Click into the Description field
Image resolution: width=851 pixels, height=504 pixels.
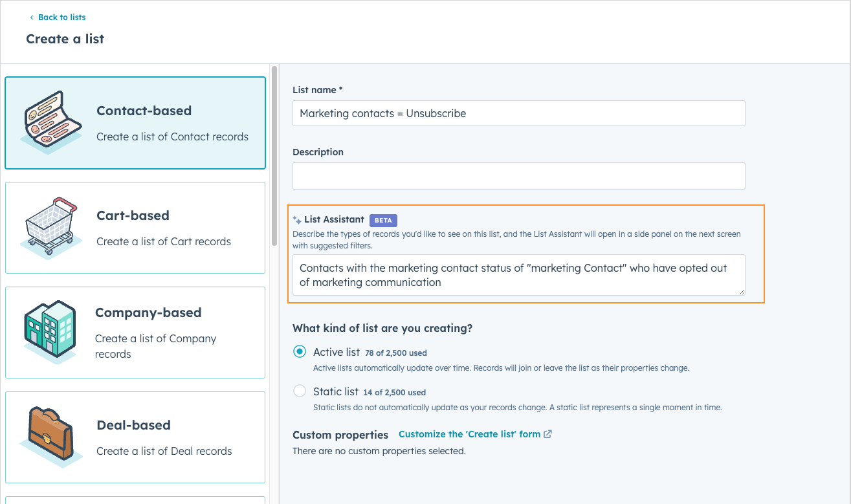point(518,176)
